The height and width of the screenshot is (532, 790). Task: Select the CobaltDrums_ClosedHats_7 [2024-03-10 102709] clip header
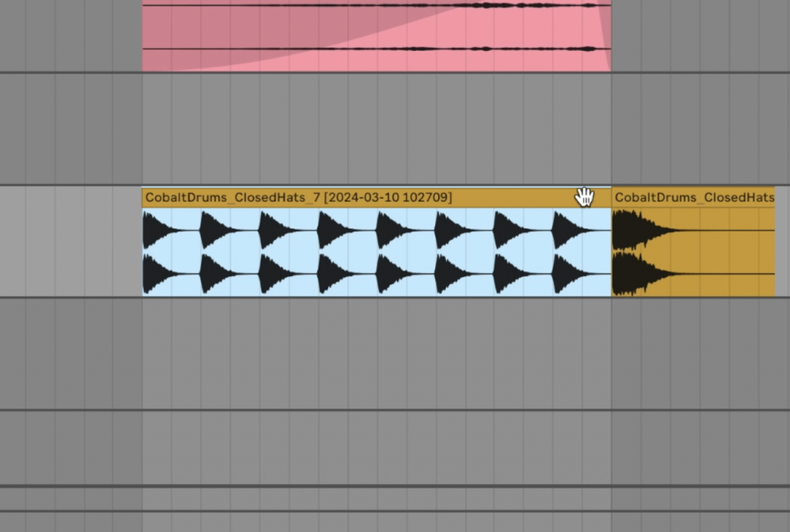[x=376, y=197]
